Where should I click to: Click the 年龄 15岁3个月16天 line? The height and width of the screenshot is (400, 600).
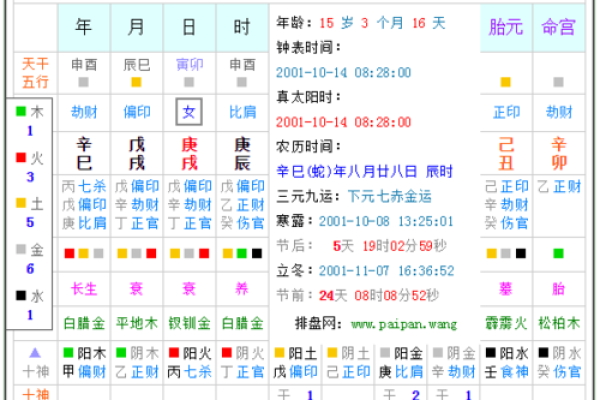pos(361,23)
